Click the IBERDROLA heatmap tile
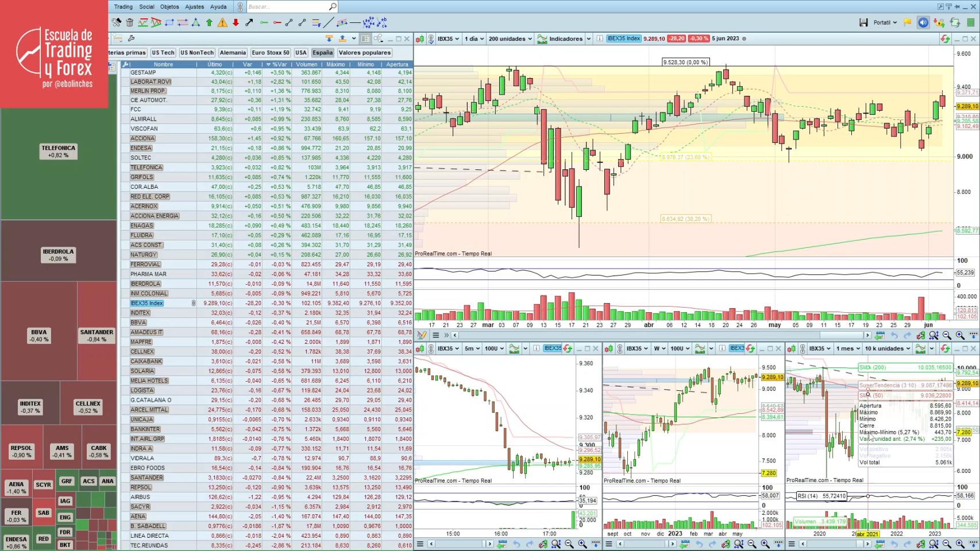980x551 pixels. coord(58,251)
